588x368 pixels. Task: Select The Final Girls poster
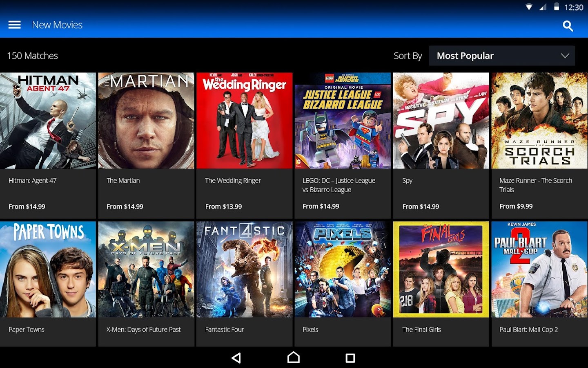[x=441, y=269]
